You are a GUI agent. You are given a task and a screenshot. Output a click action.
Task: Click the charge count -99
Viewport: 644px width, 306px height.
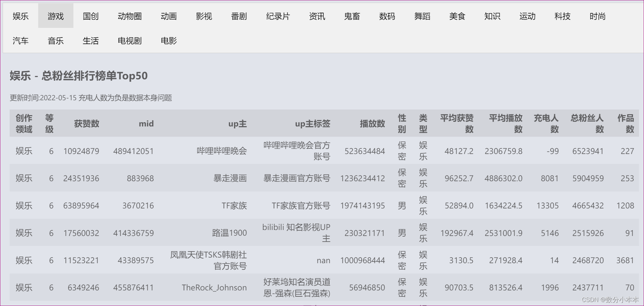click(x=553, y=151)
